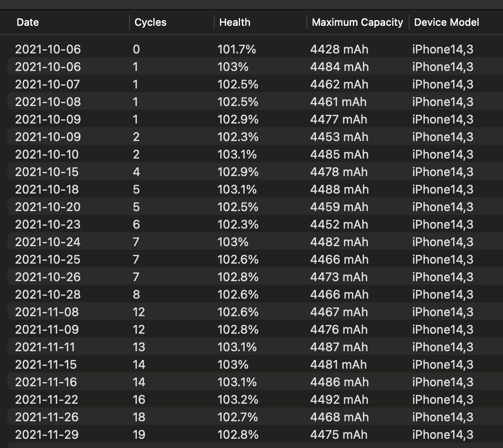Select the row with 4484 mAh
This screenshot has height=448, width=503.
(255, 67)
